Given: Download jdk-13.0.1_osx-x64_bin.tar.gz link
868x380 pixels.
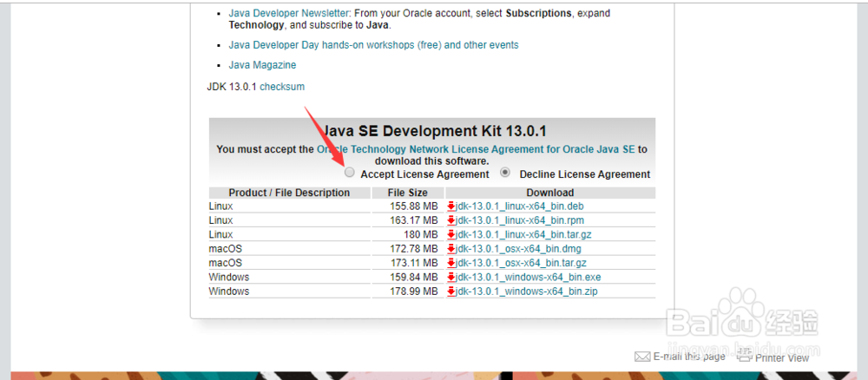Looking at the screenshot, I should [521, 263].
